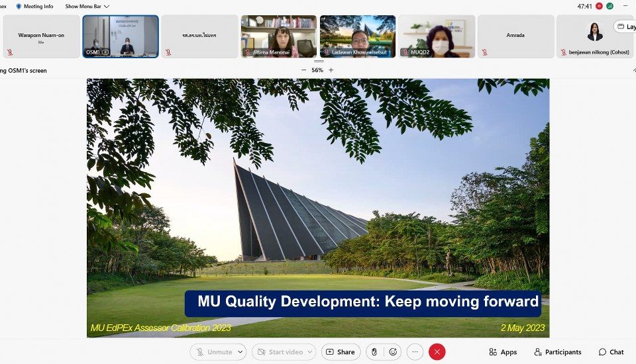Screen dimensions: 636x364
Task: Click the 56% zoom level value
Action: pyautogui.click(x=317, y=70)
